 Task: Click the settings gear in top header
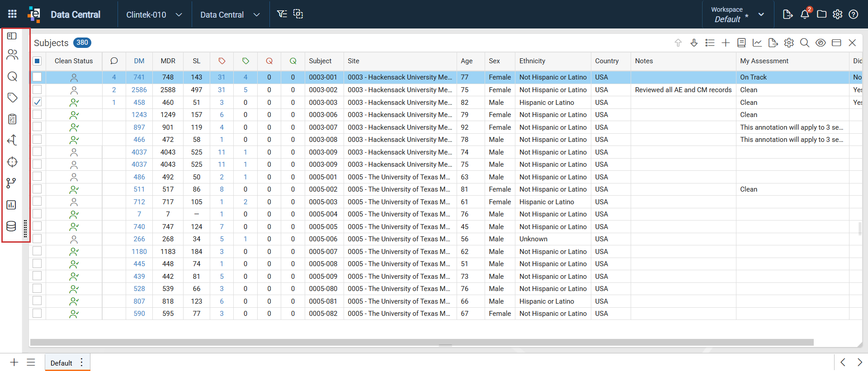coord(838,14)
